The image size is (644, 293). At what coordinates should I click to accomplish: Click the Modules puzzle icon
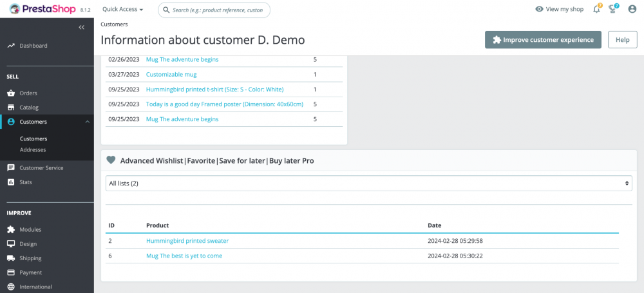point(11,230)
